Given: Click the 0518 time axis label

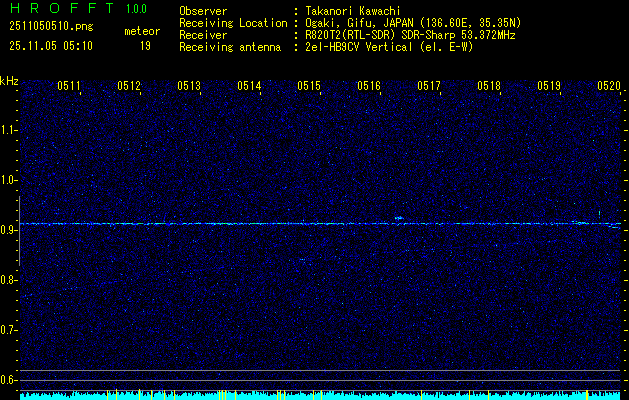Looking at the screenshot, I should tap(489, 85).
